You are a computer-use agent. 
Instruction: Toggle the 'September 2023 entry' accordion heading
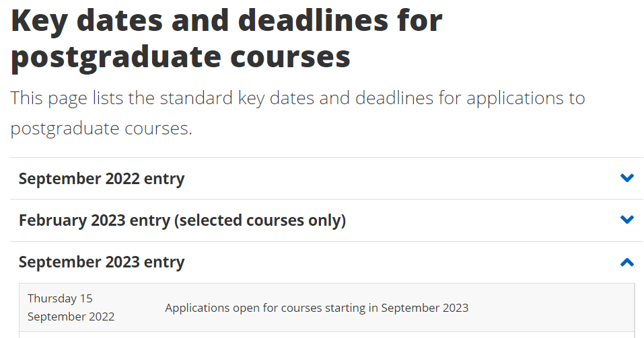(x=102, y=262)
